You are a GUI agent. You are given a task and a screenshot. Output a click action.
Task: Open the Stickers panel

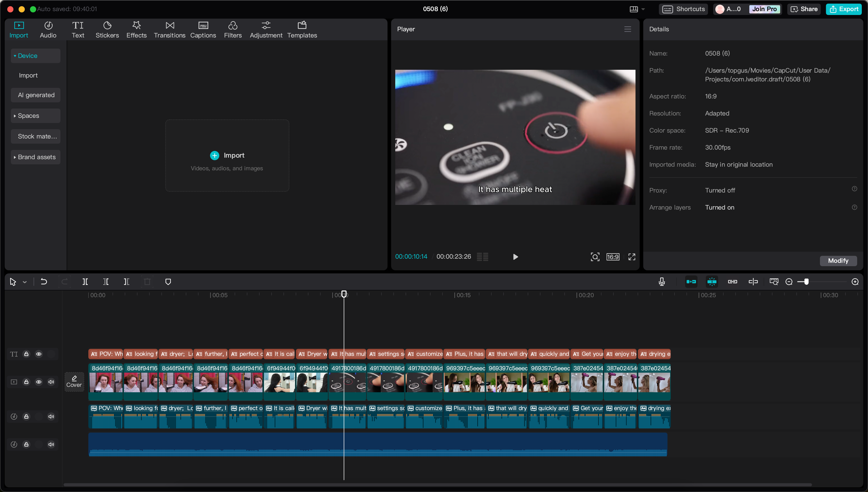(x=107, y=29)
